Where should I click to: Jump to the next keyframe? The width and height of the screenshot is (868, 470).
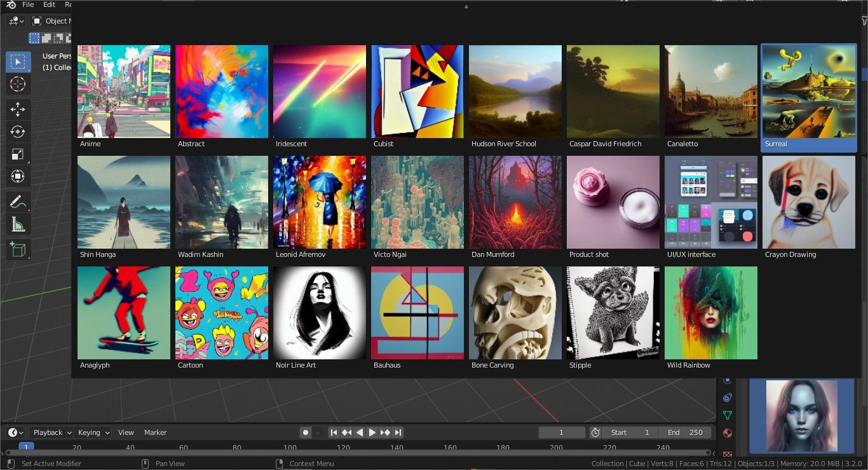[385, 432]
